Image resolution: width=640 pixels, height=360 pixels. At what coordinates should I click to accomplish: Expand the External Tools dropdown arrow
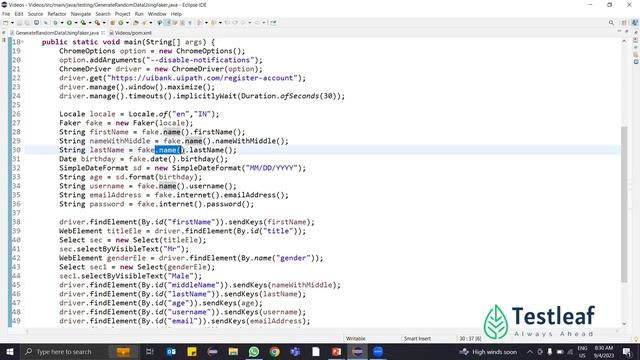coord(104,23)
